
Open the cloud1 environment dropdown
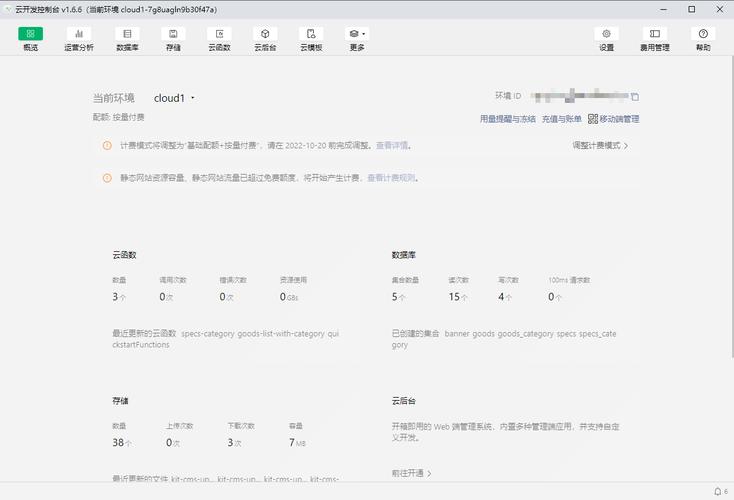click(x=175, y=98)
